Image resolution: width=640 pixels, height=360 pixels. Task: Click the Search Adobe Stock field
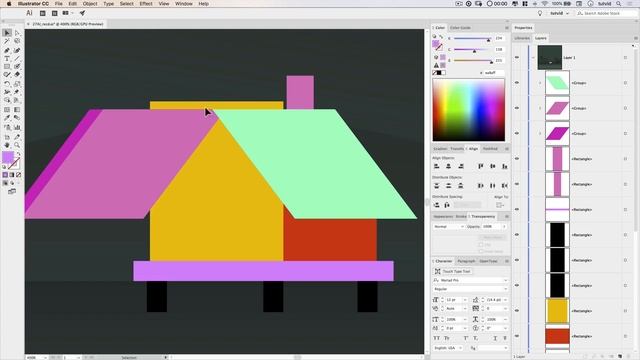(606, 13)
